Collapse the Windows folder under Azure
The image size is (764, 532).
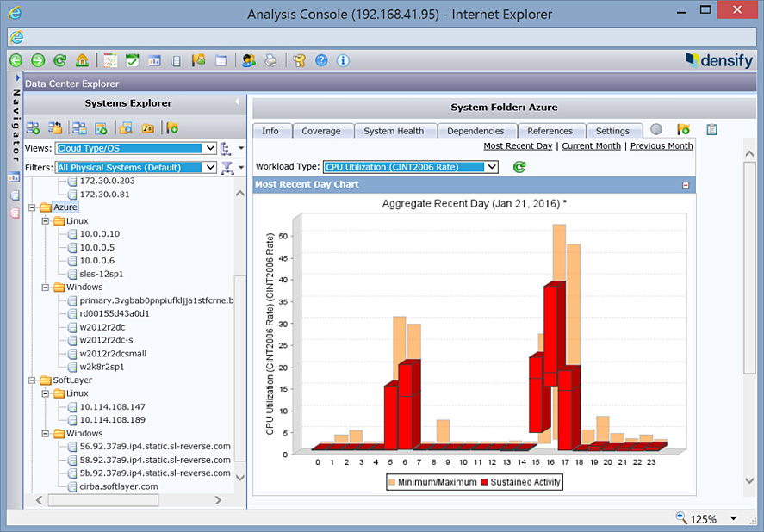(46, 288)
